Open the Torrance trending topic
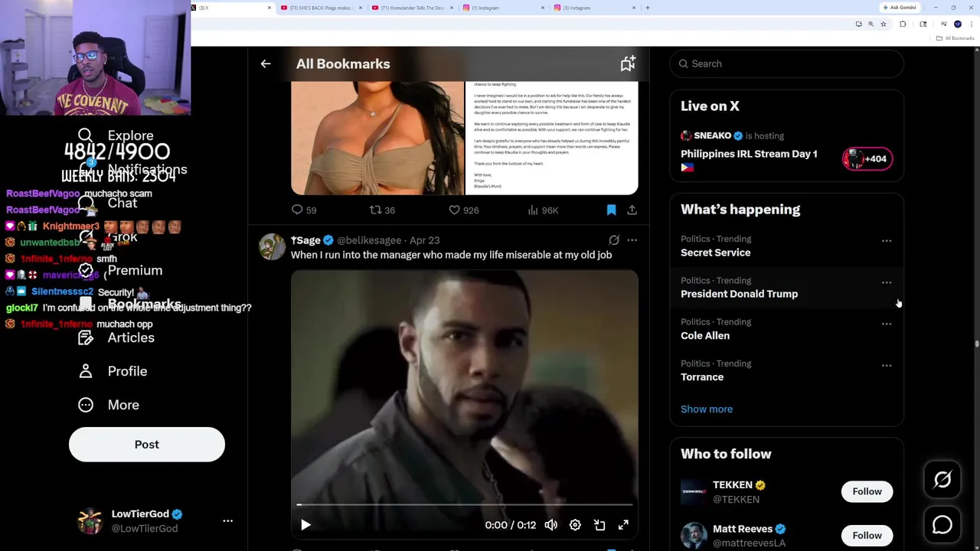 pyautogui.click(x=787, y=370)
